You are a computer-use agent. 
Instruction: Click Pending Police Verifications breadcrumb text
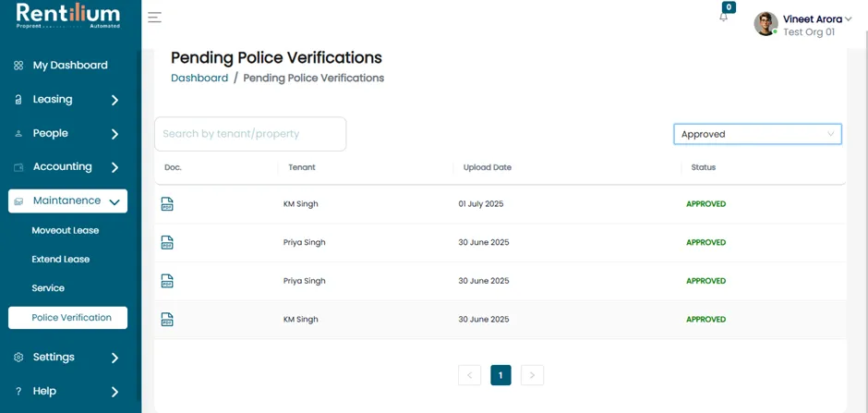click(314, 78)
